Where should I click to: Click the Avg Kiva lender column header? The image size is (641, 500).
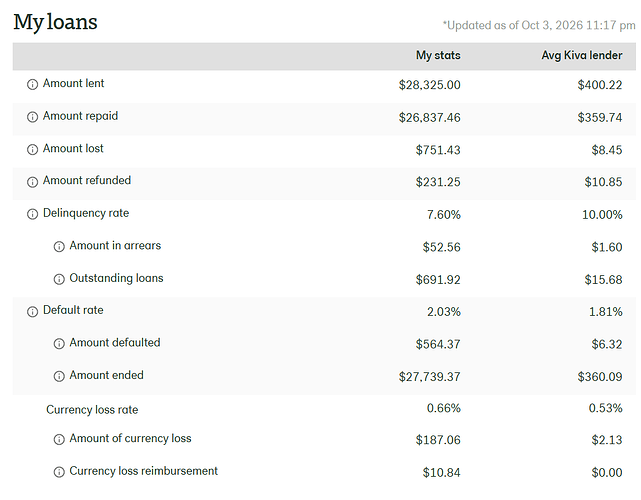[x=582, y=56]
